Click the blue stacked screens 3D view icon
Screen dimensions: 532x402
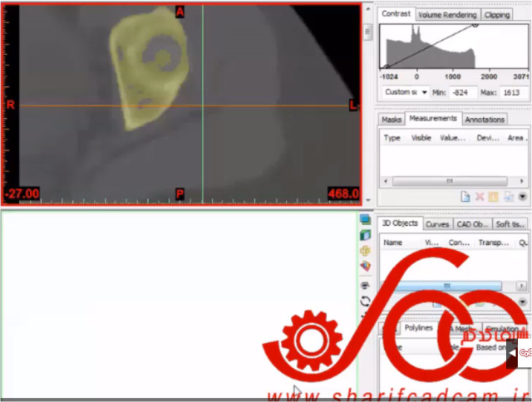pyautogui.click(x=365, y=219)
